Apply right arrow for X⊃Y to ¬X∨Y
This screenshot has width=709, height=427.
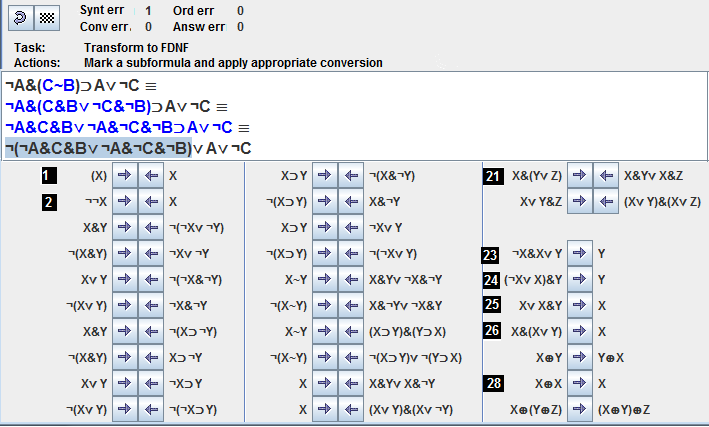coord(326,228)
